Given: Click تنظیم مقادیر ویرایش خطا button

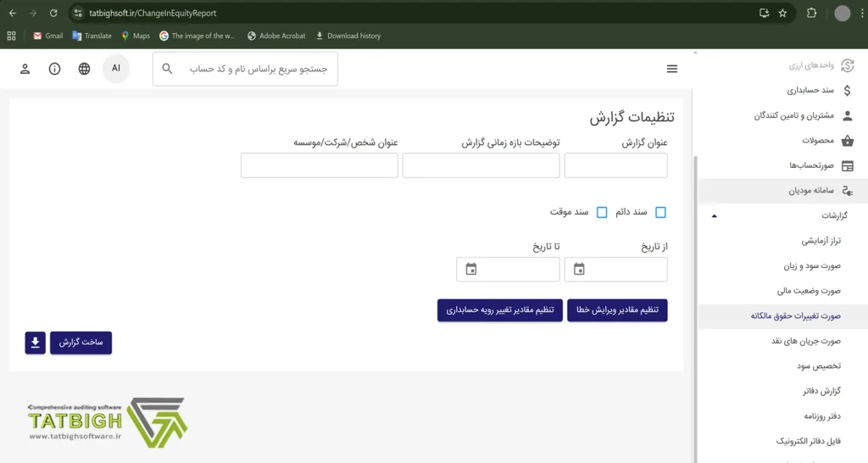Looking at the screenshot, I should click(x=617, y=310).
